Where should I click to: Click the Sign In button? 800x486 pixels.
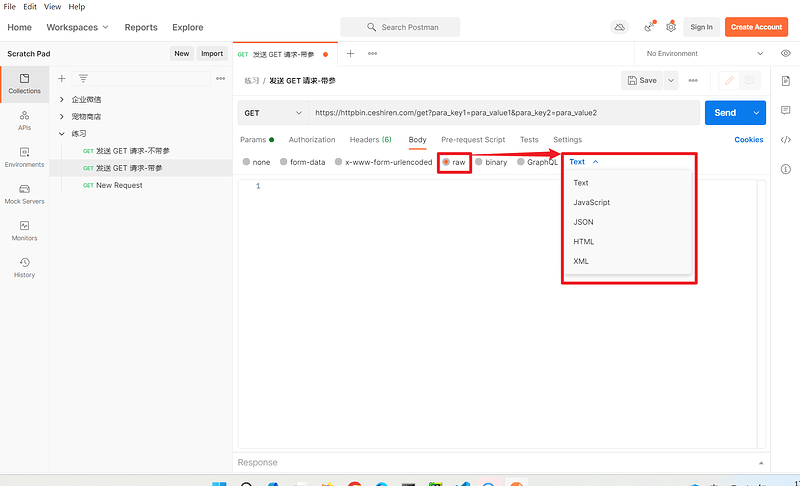click(x=702, y=27)
